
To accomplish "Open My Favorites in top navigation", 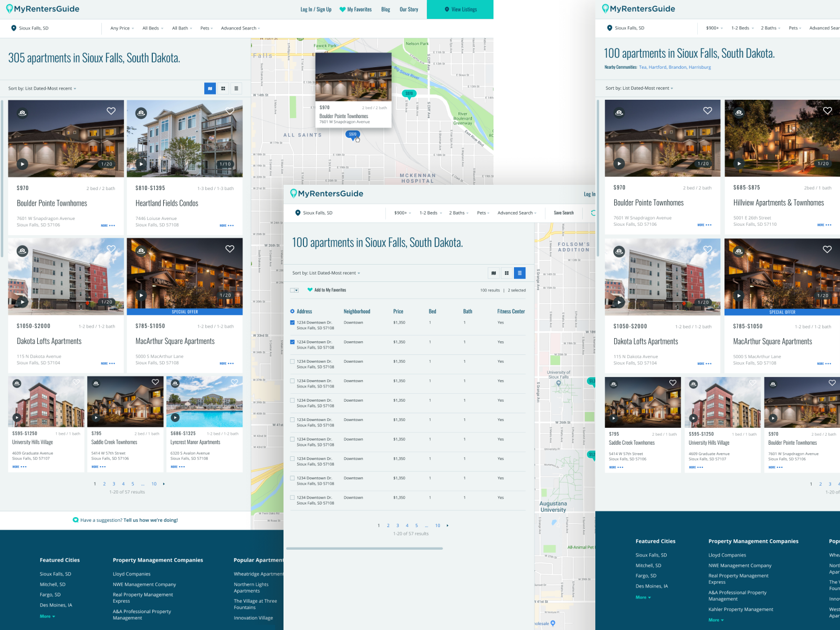I will point(355,9).
